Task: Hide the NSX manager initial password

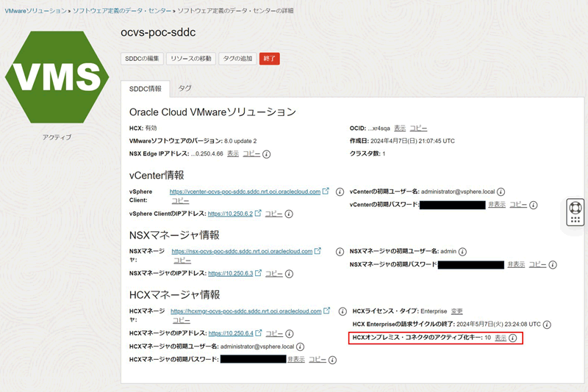Action: pos(516,264)
